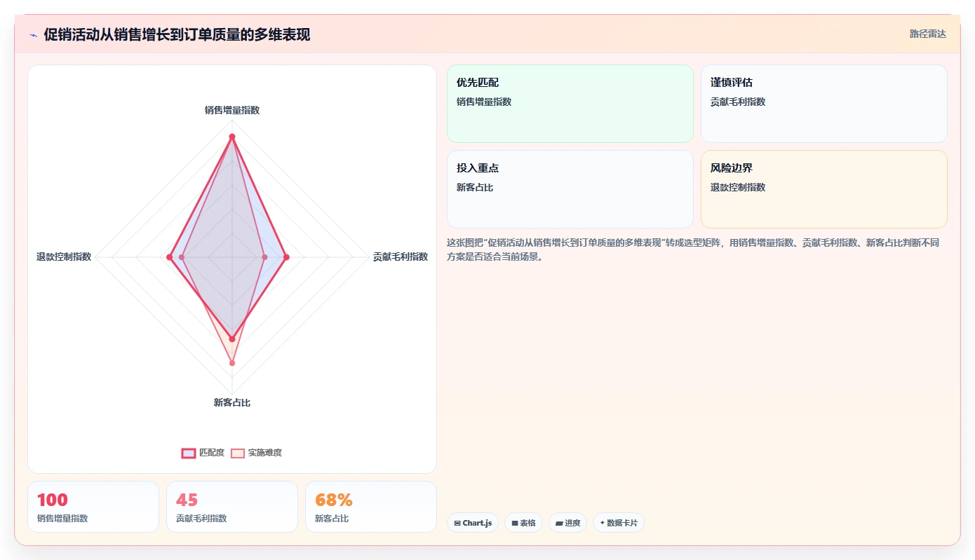Click the radar data point at 销售增量指数 vertex
This screenshot has height=560, width=975.
coord(232,137)
